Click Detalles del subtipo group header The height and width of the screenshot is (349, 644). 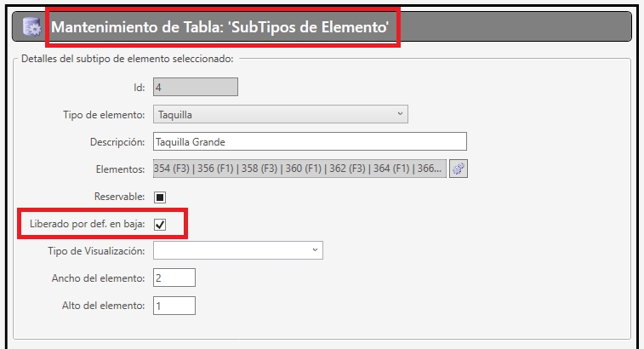pos(128,59)
